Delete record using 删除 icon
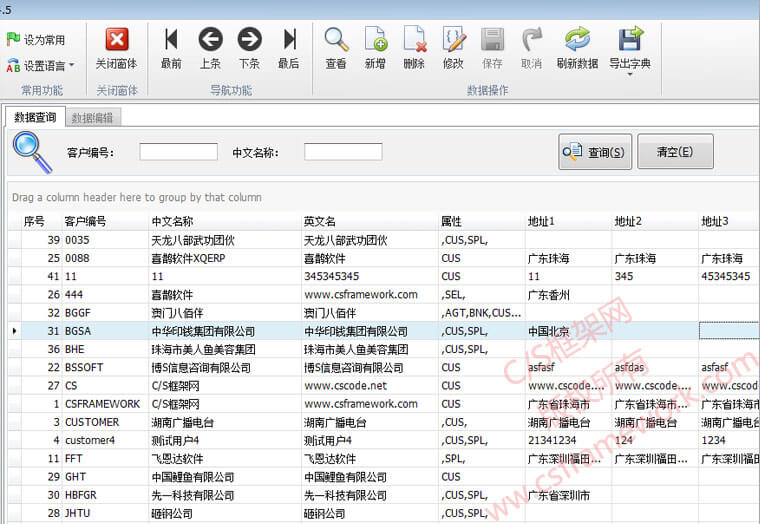Image resolution: width=760 pixels, height=524 pixels. (x=414, y=40)
